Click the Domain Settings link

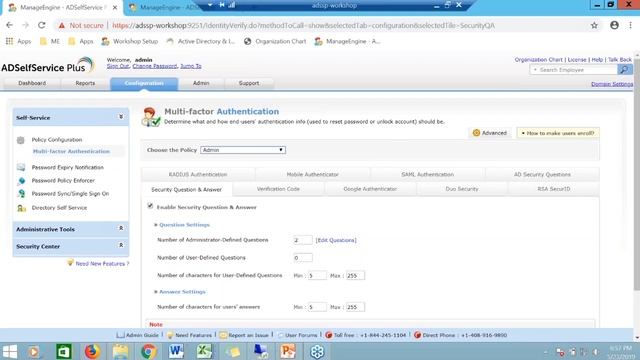(612, 84)
